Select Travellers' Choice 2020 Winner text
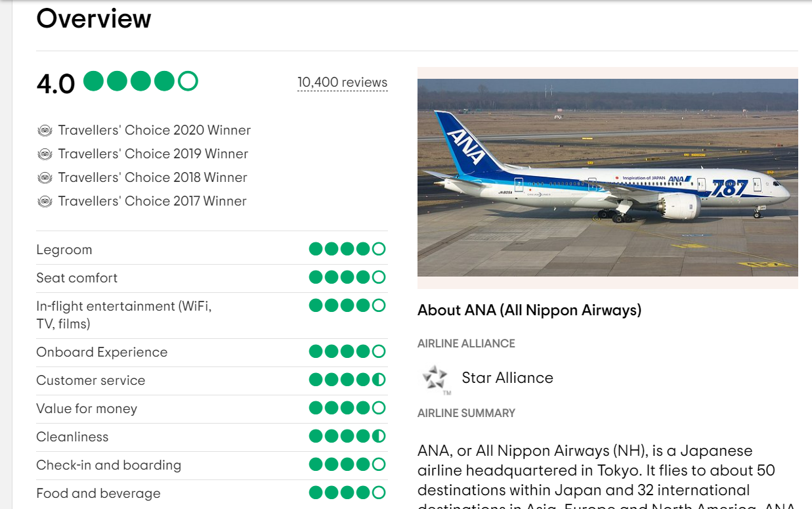 point(154,130)
